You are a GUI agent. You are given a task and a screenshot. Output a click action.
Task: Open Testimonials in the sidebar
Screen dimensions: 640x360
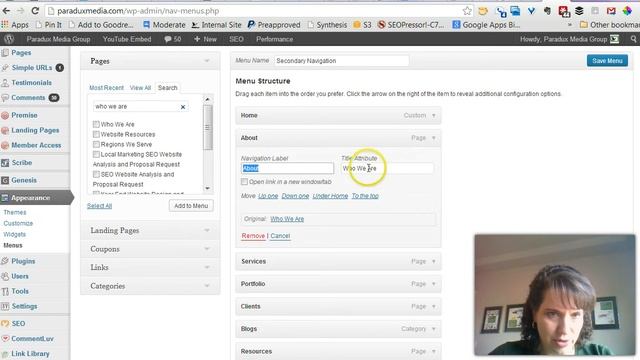point(31,83)
